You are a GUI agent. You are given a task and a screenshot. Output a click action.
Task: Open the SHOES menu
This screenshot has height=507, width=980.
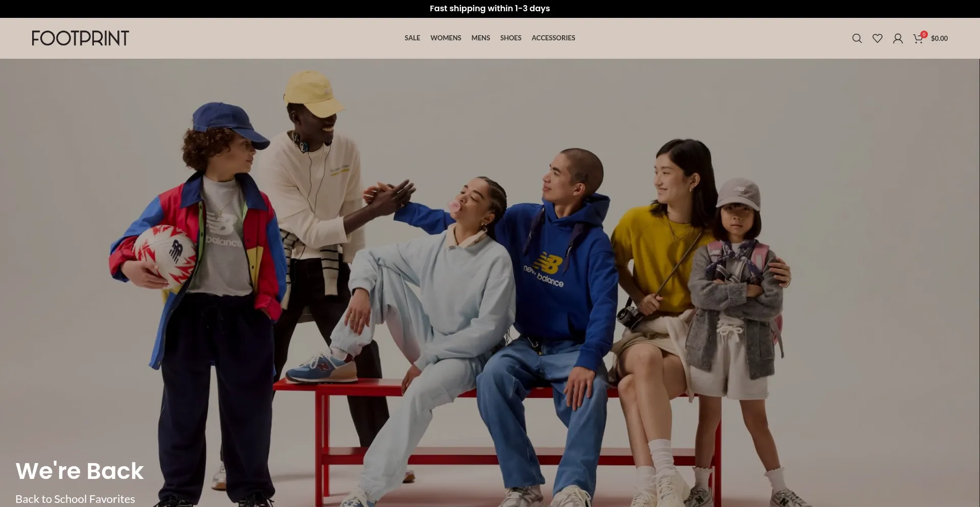[510, 38]
